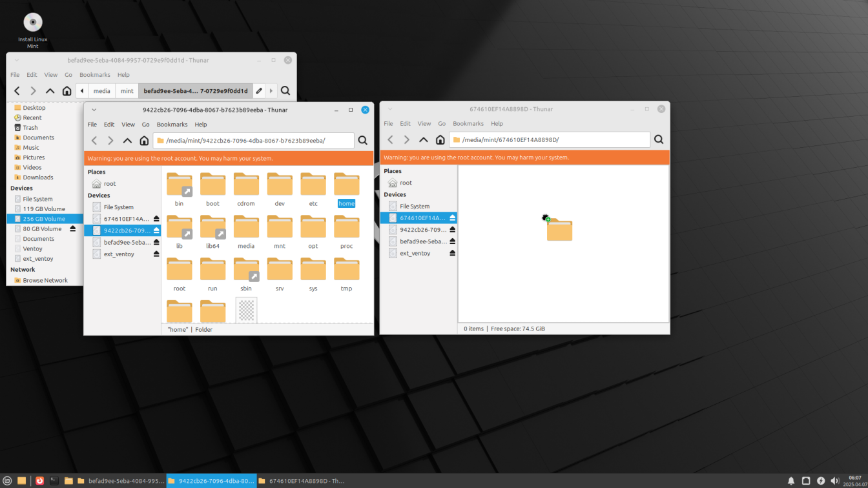This screenshot has width=868, height=488.
Task: Open the File menu in 9422cb26 window
Action: pyautogui.click(x=92, y=125)
